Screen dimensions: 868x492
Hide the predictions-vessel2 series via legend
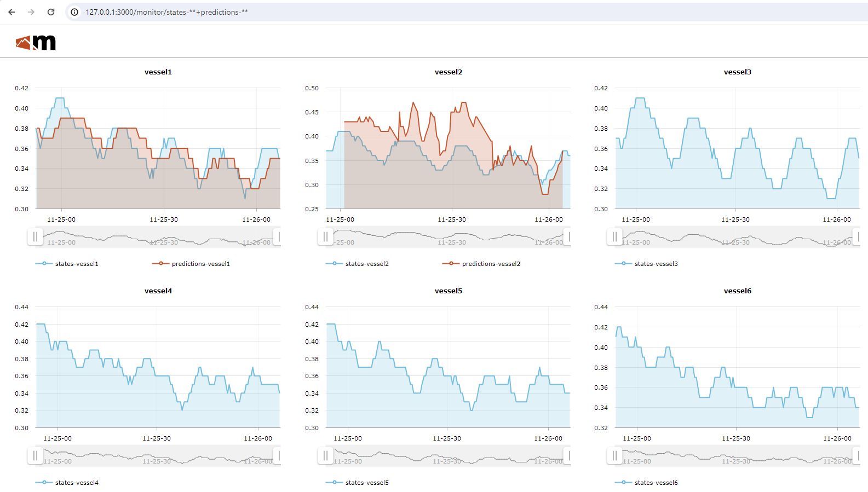(x=481, y=264)
